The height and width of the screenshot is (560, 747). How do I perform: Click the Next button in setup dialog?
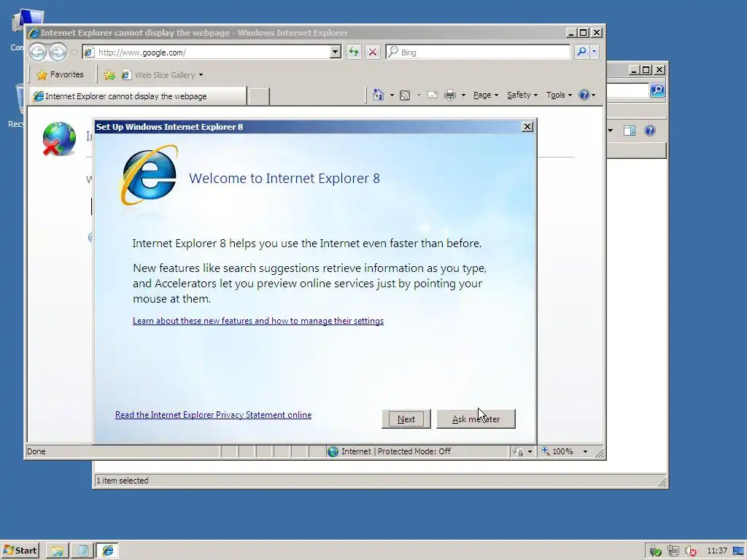coord(406,419)
